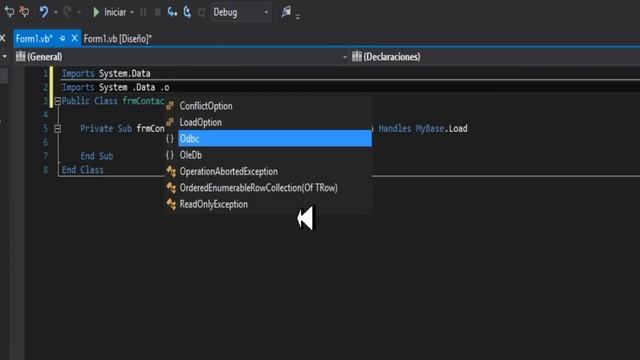Click Handles MyBase.Load in the code
Screen dimensions: 640x360
423,129
